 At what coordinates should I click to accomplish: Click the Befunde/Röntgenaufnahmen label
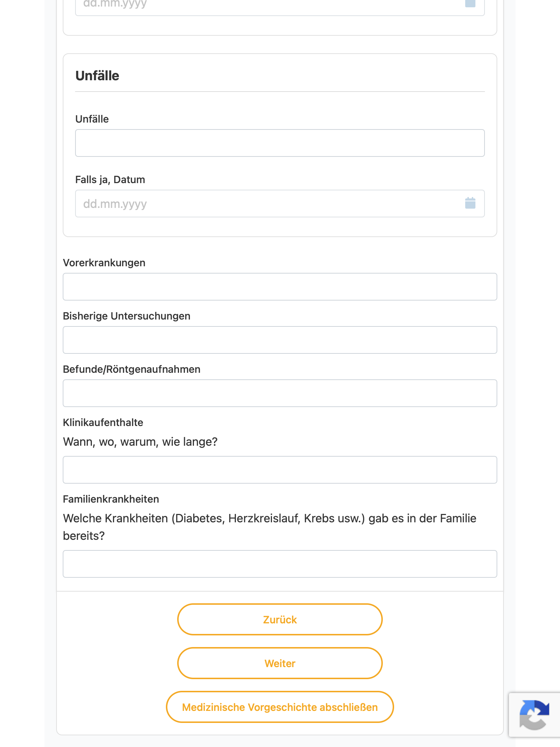pos(132,369)
